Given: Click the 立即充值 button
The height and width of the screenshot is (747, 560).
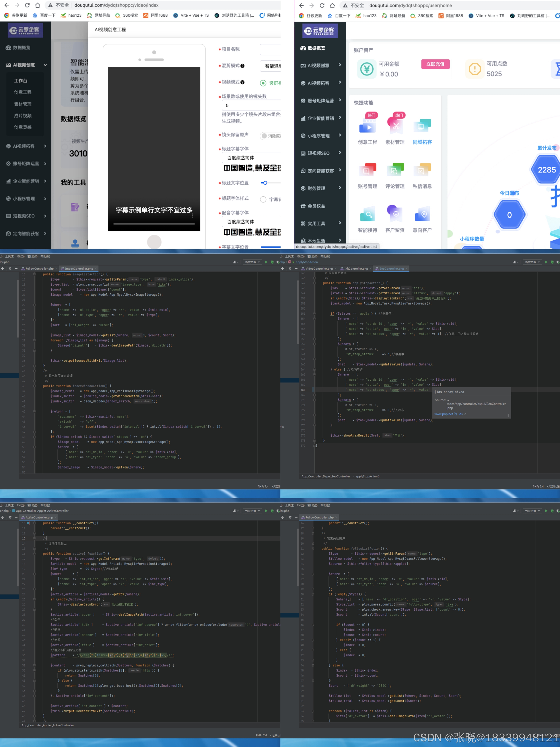Looking at the screenshot, I should [x=435, y=64].
